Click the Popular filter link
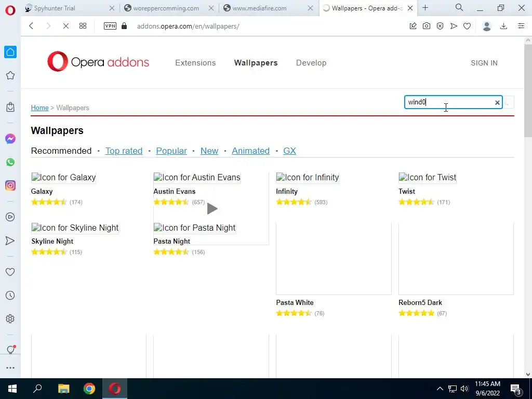Viewport: 532px width, 399px height. point(171,151)
